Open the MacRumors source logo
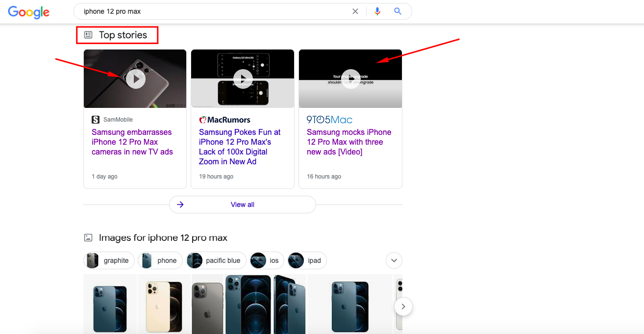 (x=224, y=120)
